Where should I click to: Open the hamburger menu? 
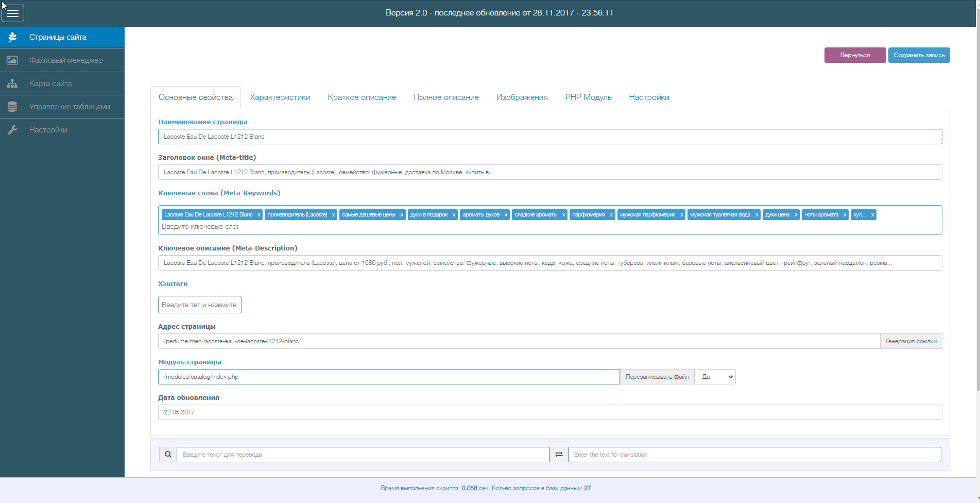13,13
